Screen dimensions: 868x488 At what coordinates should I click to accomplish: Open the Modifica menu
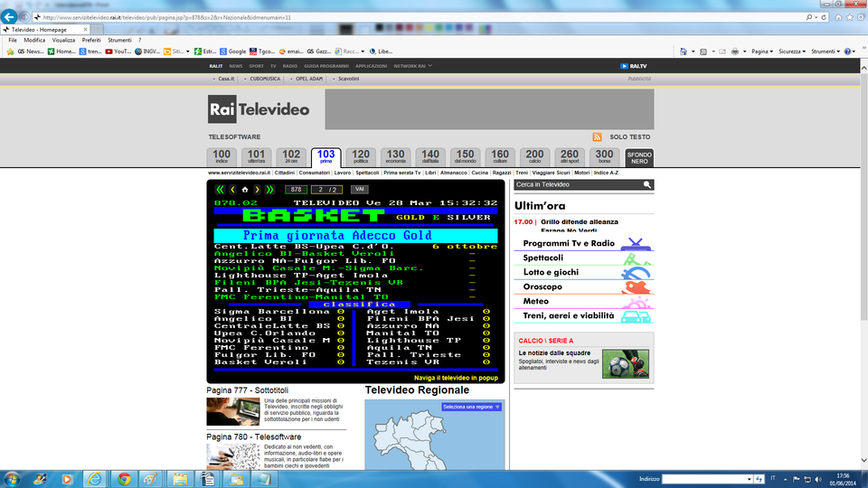[34, 40]
